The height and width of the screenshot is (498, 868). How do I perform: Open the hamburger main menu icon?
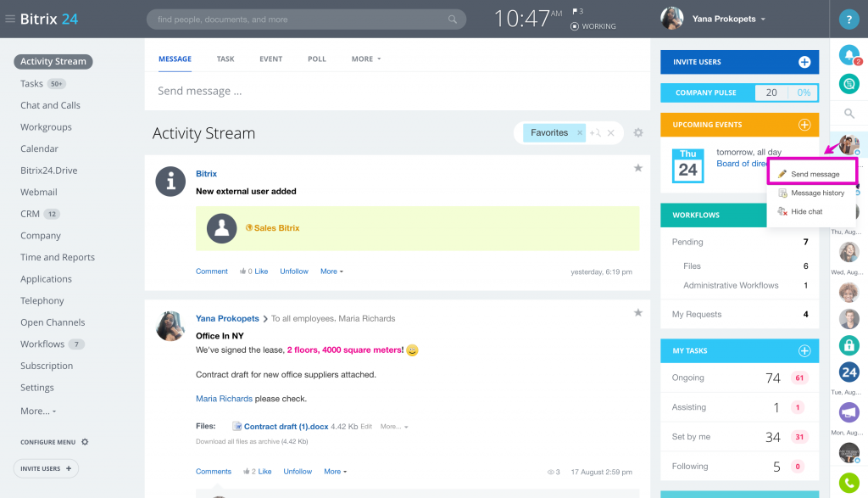tap(10, 19)
